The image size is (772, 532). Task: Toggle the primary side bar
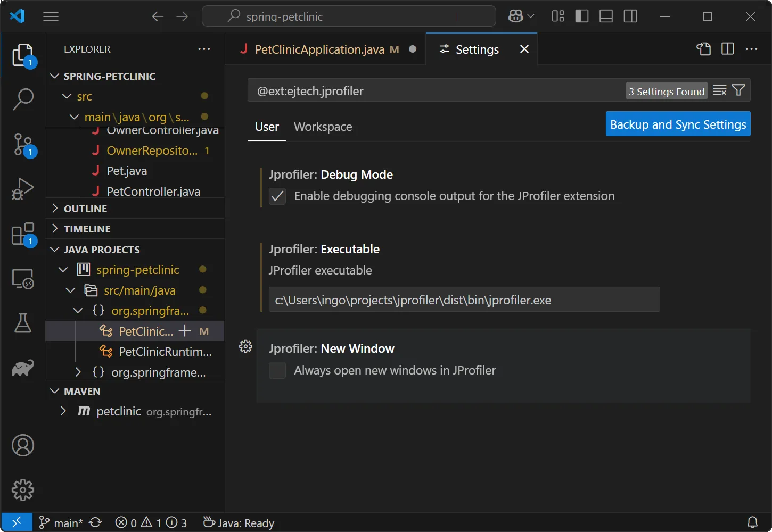coord(582,16)
